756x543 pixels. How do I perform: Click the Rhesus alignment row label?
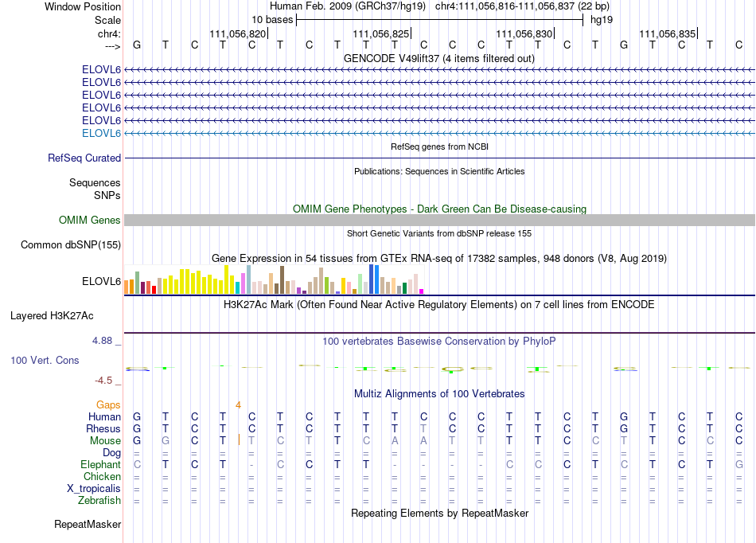click(103, 428)
